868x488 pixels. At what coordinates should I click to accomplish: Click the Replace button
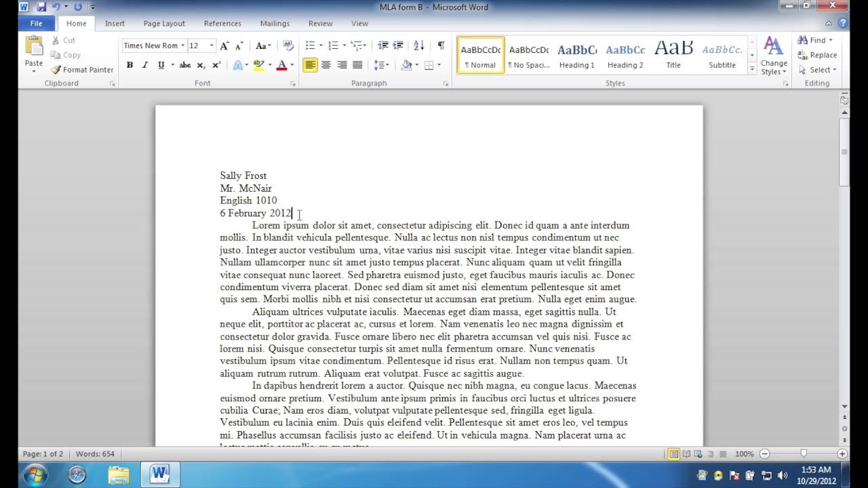(818, 55)
